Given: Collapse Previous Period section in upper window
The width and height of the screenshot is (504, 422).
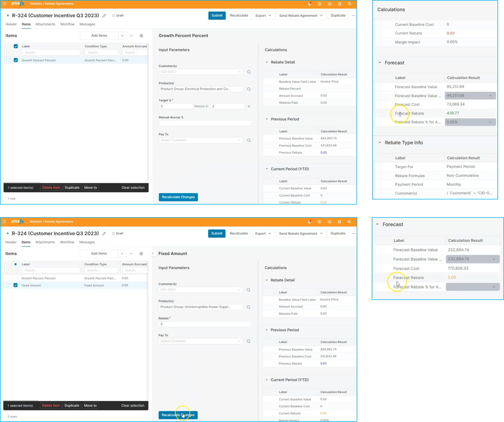Looking at the screenshot, I should pos(267,119).
